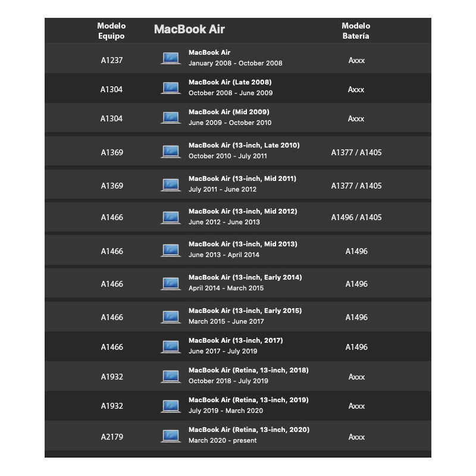476x476 pixels.
Task: Select the 'October 2010 - July 2011' date range
Action: [228, 156]
